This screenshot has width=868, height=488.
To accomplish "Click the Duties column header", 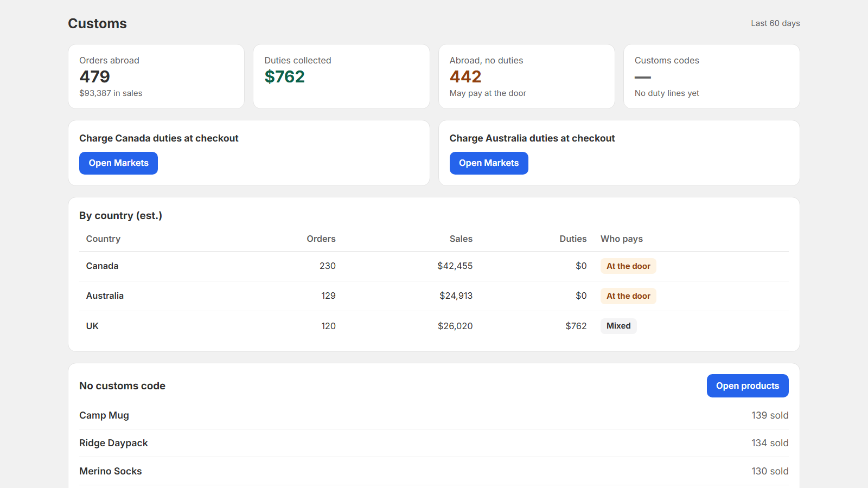I will click(x=573, y=239).
